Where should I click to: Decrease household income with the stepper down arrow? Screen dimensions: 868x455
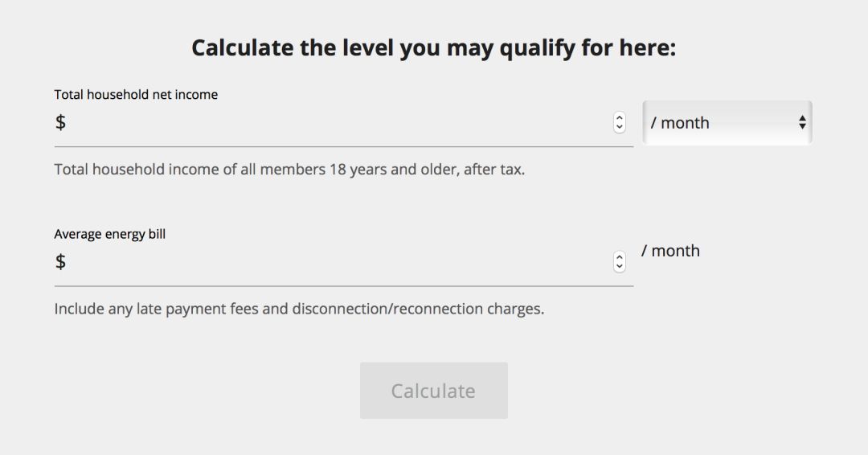[620, 128]
